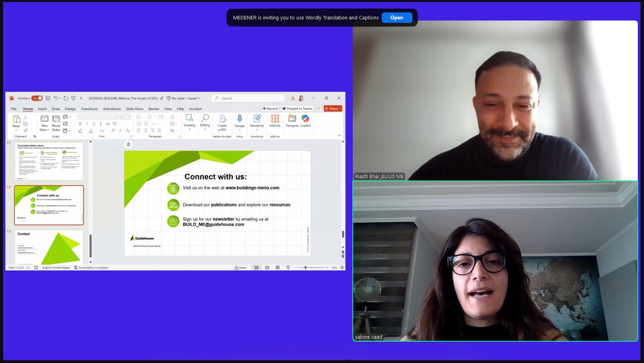Toggle the Bullets list button
Screen dimensions: 644x363
point(140,117)
